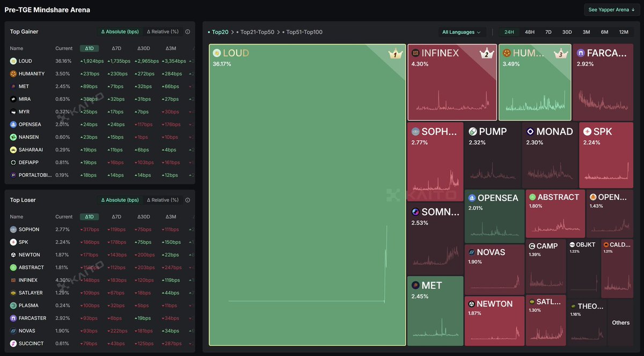
Task: Click the INFINEX token icon in Top Loser
Action: (13, 280)
